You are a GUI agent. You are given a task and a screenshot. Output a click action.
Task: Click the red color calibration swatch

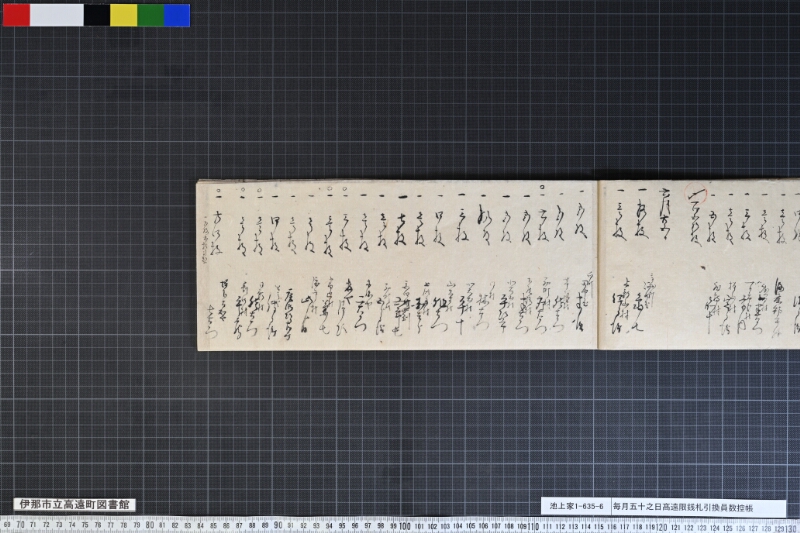click(x=16, y=15)
